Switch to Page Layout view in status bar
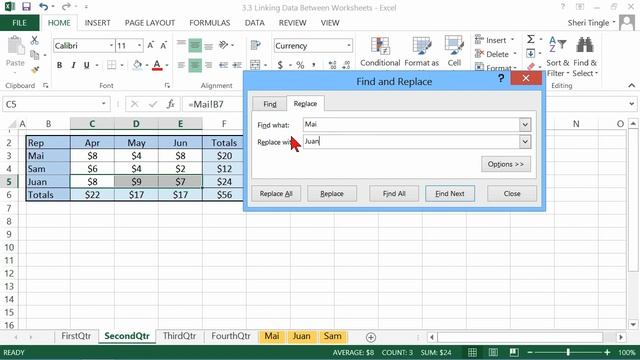This screenshot has width=640, height=360. (493, 352)
